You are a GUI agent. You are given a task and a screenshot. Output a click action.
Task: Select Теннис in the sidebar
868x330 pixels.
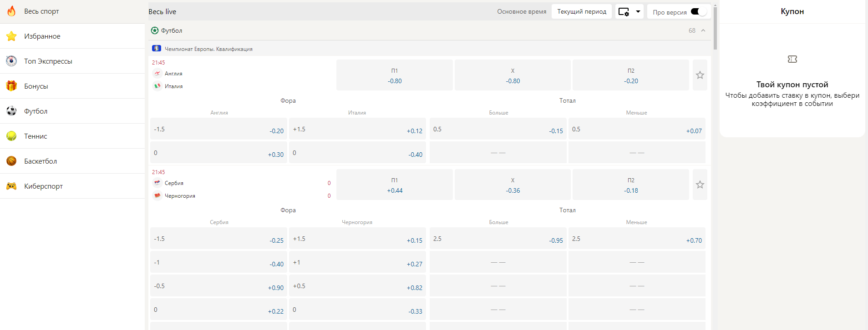click(x=72, y=136)
